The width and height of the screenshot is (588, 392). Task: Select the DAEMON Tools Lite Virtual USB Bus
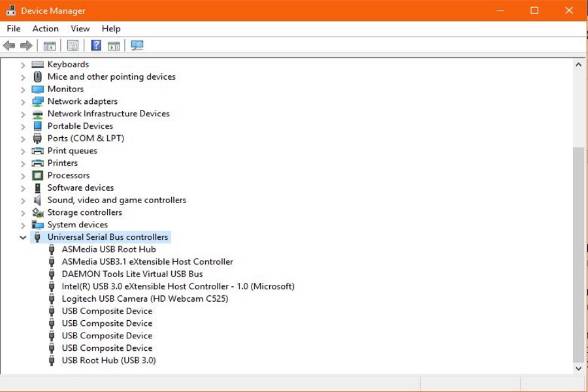pos(129,274)
